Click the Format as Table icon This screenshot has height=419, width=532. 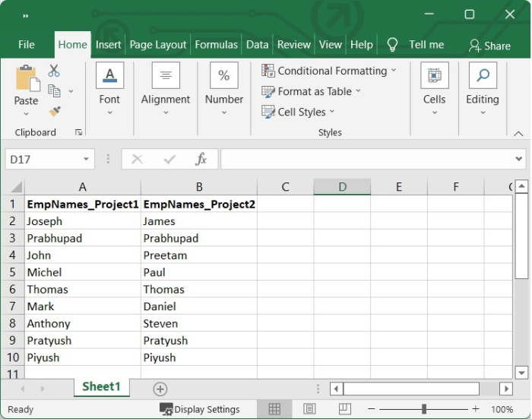click(x=268, y=91)
